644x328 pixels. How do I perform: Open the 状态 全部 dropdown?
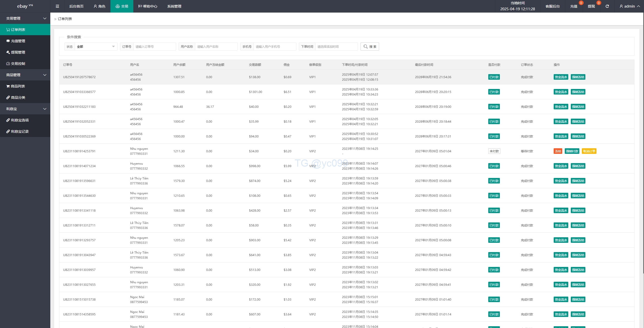pyautogui.click(x=96, y=46)
